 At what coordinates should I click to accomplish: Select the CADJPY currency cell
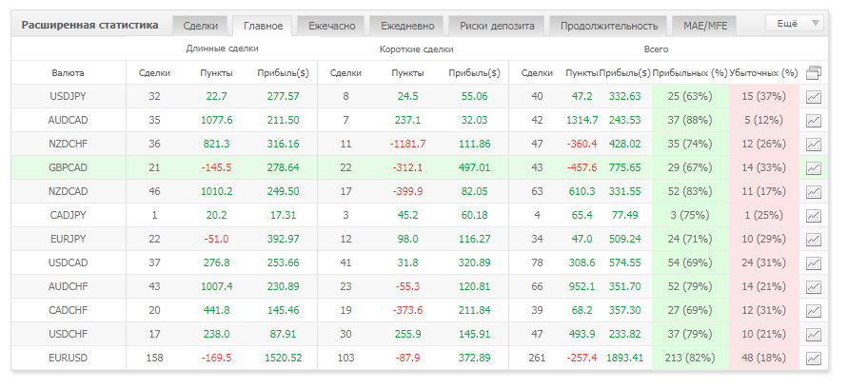click(69, 215)
